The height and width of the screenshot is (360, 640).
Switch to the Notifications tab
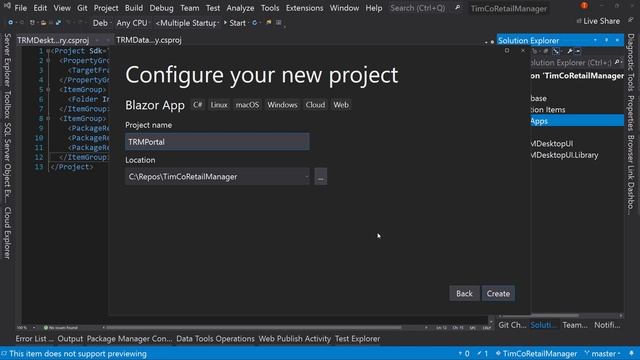(x=607, y=325)
